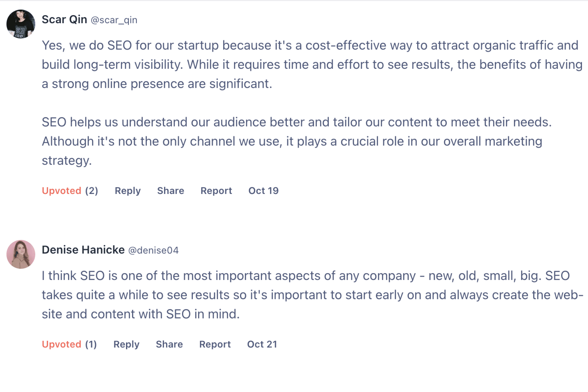Click the paragraph starting "SEO helps us understand"

[x=295, y=141]
